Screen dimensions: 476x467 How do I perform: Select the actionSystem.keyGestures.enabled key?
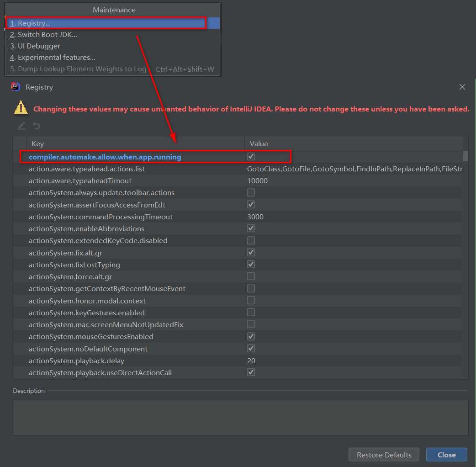pyautogui.click(x=87, y=313)
